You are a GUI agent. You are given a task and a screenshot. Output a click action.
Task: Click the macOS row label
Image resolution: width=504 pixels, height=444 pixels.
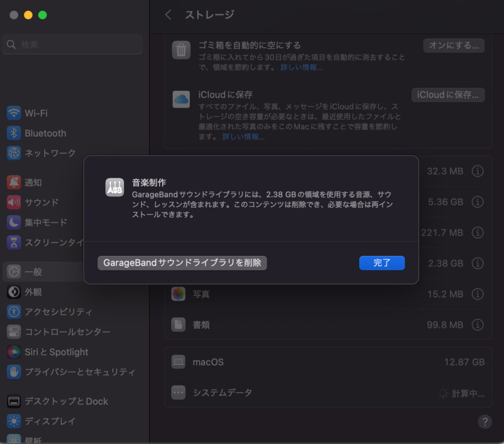pos(208,362)
